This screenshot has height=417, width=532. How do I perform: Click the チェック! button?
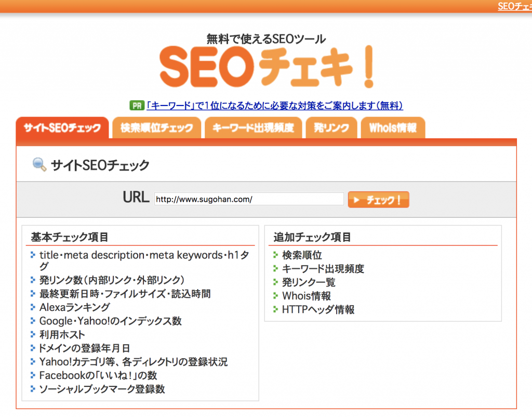click(378, 200)
